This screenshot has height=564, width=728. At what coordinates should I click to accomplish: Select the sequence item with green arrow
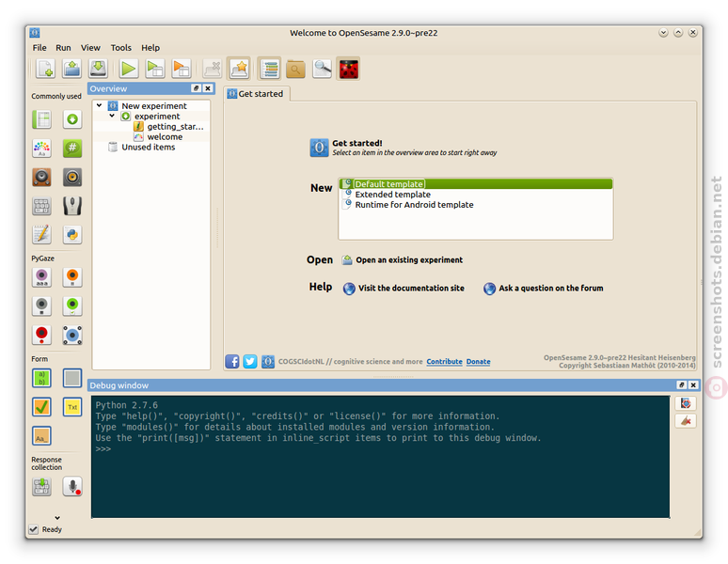coord(72,119)
